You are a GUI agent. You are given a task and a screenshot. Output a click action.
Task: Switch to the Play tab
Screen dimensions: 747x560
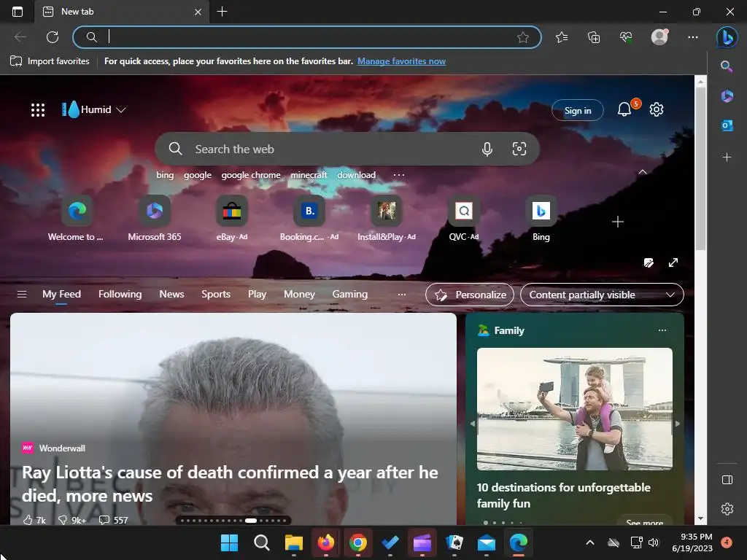tap(257, 295)
